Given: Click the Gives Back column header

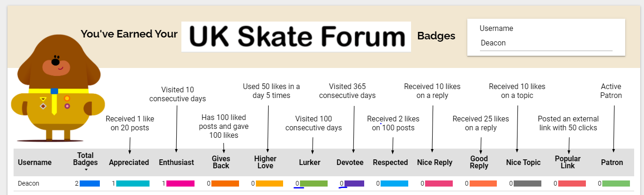Looking at the screenshot, I should 221,162.
